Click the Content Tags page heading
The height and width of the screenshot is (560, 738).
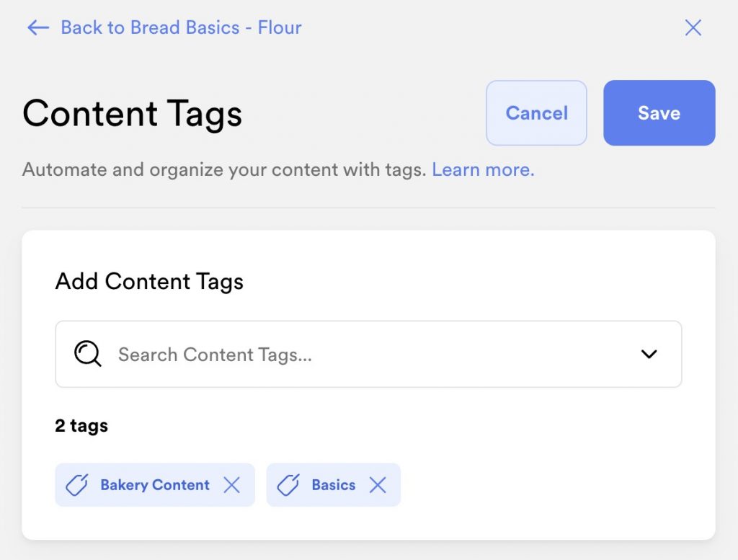tap(132, 114)
